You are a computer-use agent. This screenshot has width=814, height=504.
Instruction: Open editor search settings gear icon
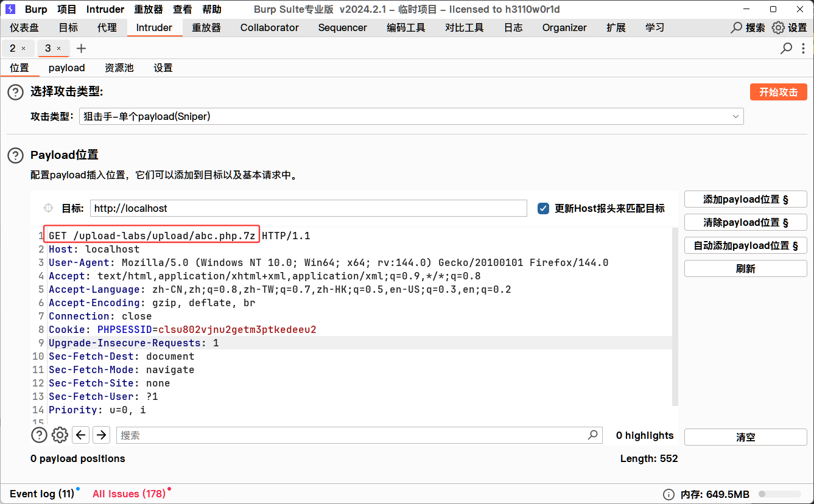click(60, 435)
